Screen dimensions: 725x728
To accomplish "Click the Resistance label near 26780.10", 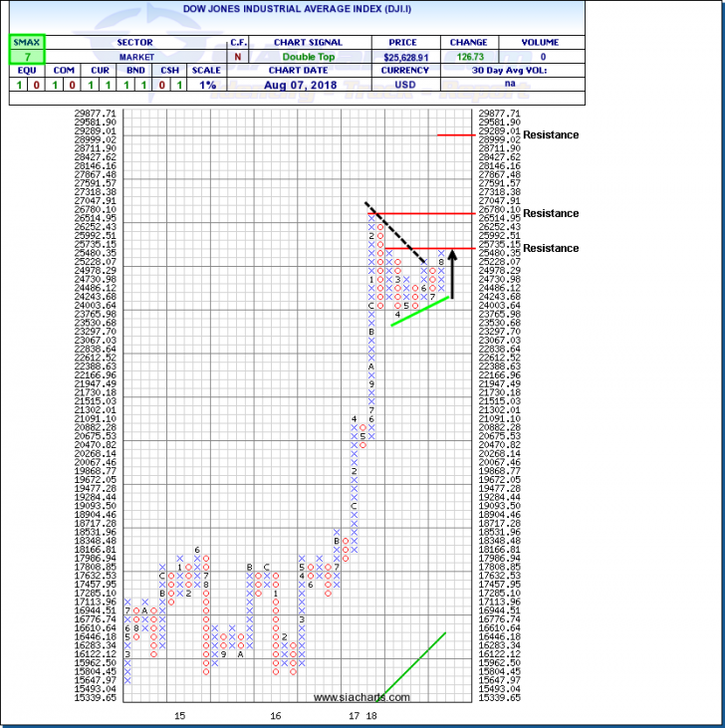I will click(x=551, y=213).
